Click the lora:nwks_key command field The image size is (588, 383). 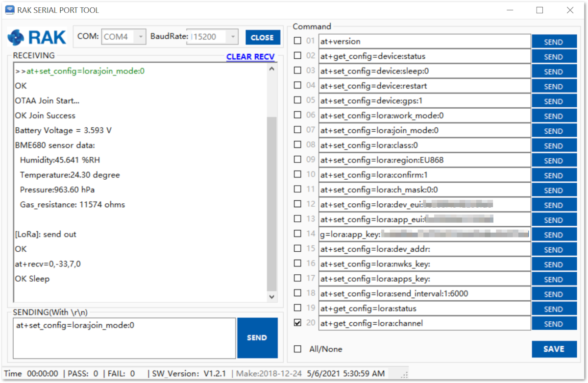point(424,264)
